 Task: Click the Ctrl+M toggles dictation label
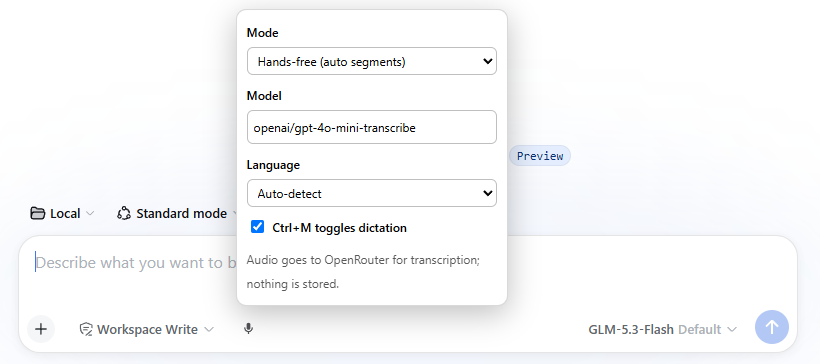point(339,228)
